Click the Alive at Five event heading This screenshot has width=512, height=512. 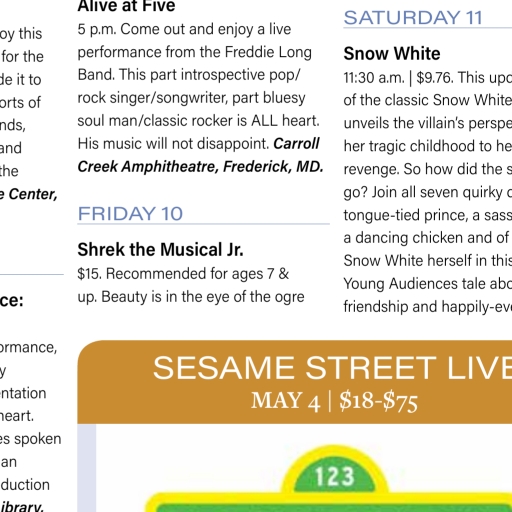(x=126, y=6)
